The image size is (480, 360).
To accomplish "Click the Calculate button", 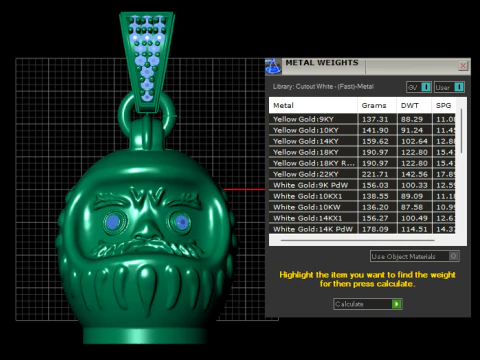I will 368,304.
